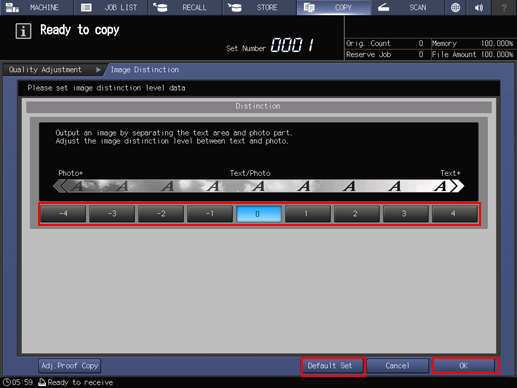Image resolution: width=517 pixels, height=388 pixels.
Task: Click the clock icon in the status bar
Action: (x=7, y=382)
